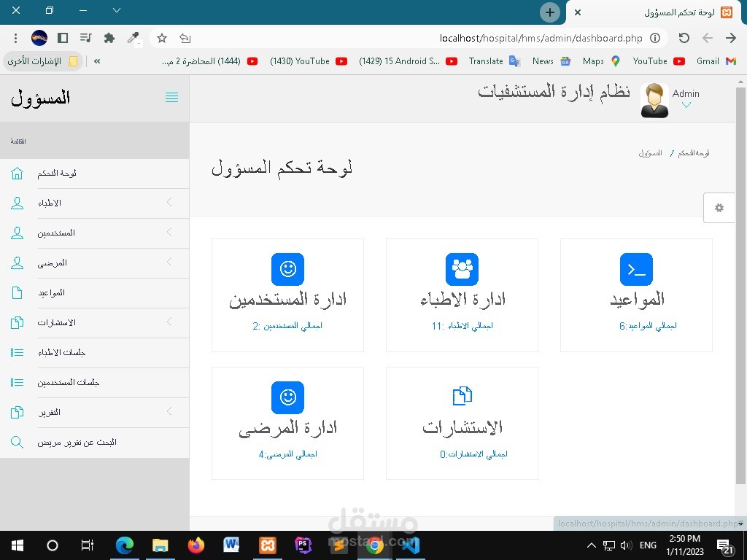Open the اجمالي الاطباء :11 link

point(462,326)
